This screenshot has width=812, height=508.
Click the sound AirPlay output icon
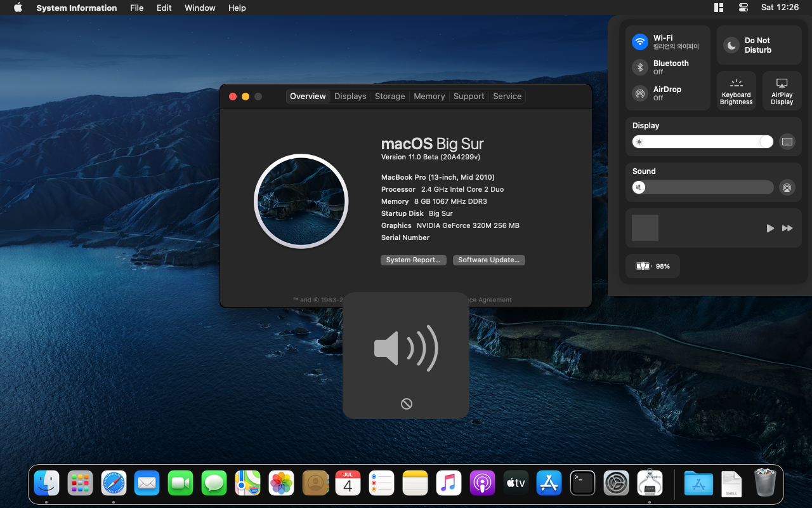(x=787, y=187)
